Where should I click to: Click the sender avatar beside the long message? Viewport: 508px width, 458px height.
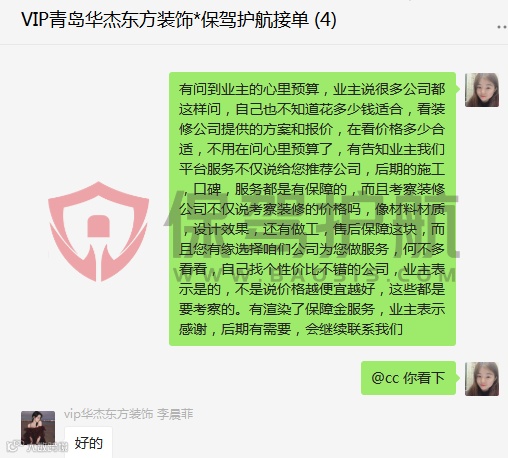pos(482,90)
